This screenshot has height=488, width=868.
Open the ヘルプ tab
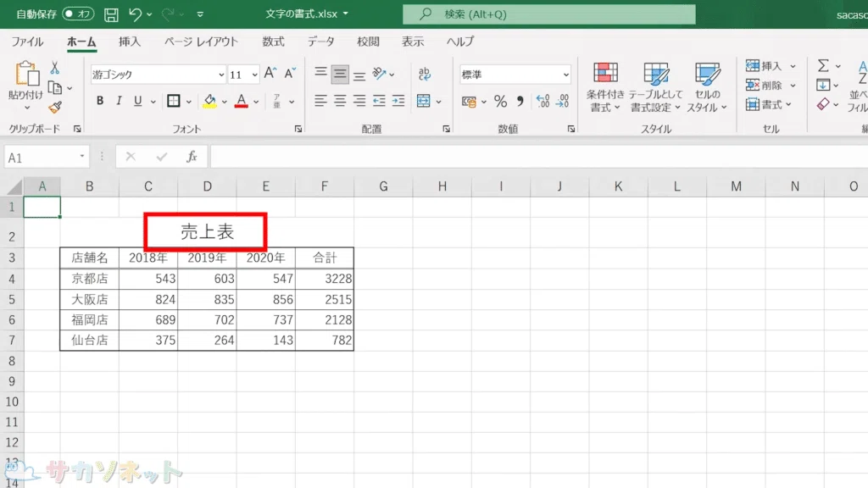460,42
